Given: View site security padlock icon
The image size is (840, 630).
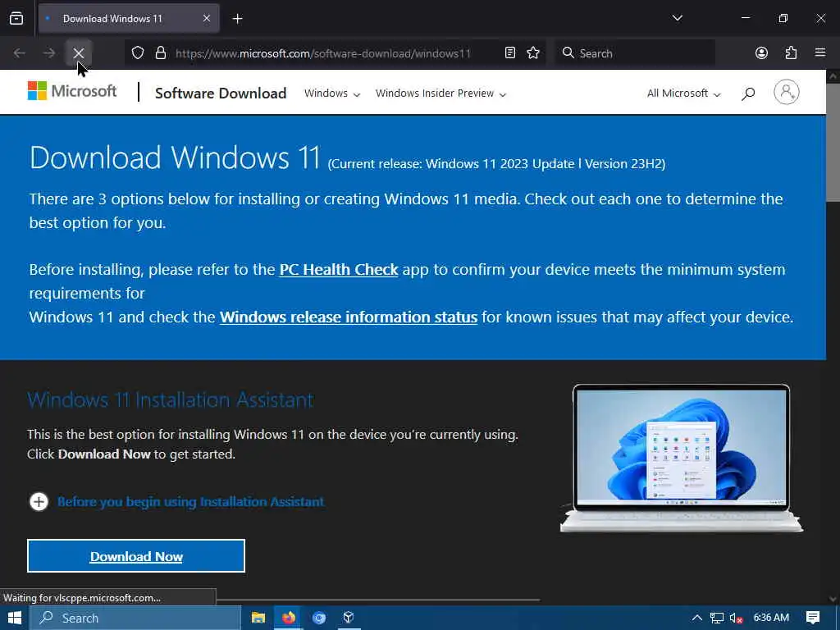Looking at the screenshot, I should click(x=160, y=53).
